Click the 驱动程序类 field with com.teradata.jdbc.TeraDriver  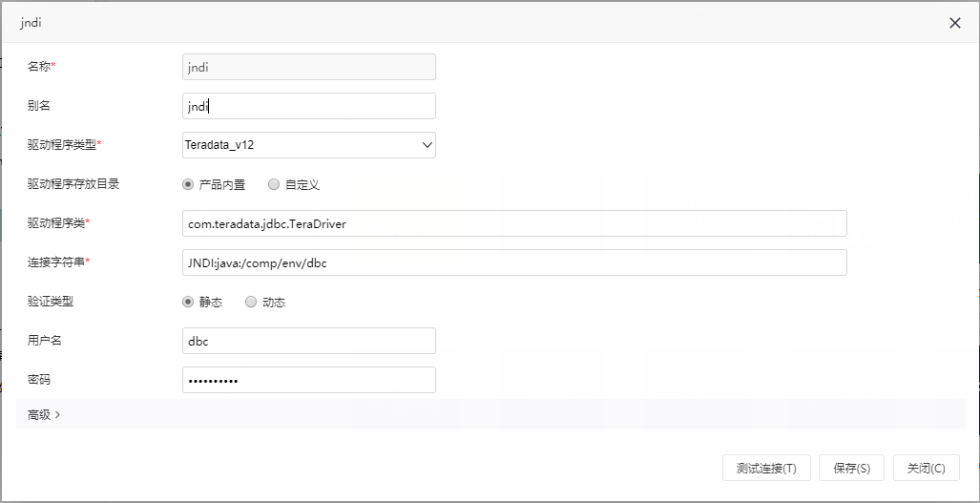[x=514, y=223]
